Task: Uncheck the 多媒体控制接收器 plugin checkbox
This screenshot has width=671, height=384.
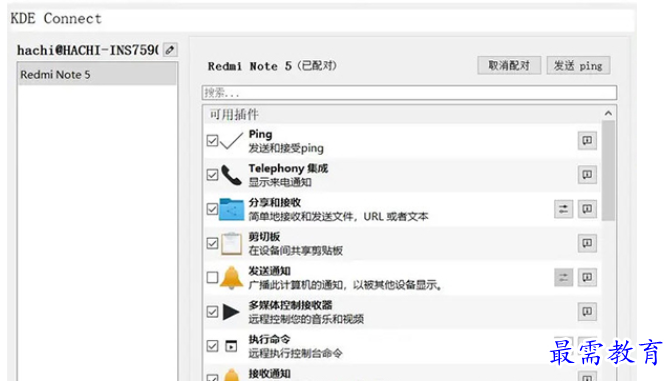Action: click(213, 312)
